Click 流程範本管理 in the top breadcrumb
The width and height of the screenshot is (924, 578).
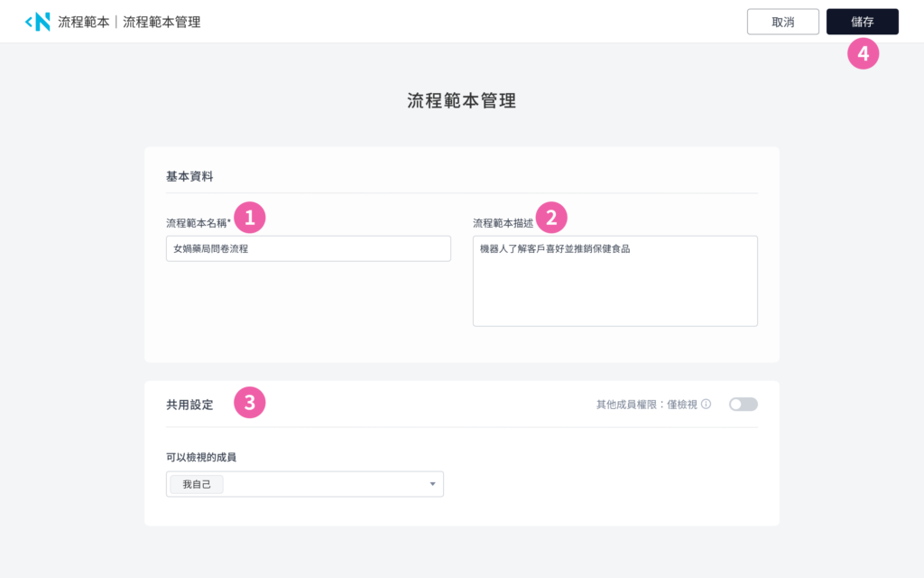[162, 22]
